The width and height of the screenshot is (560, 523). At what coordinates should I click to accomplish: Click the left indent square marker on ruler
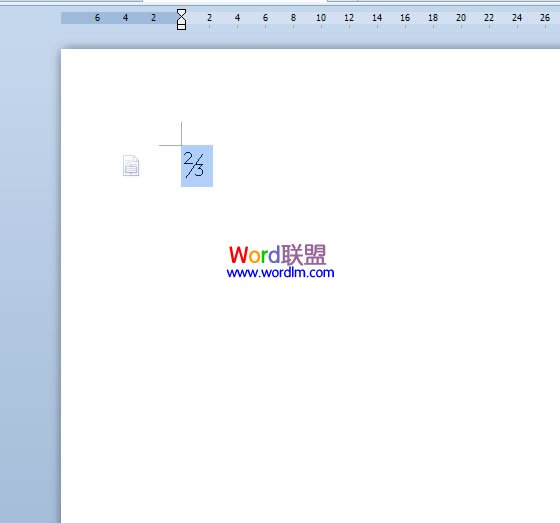tap(181, 27)
